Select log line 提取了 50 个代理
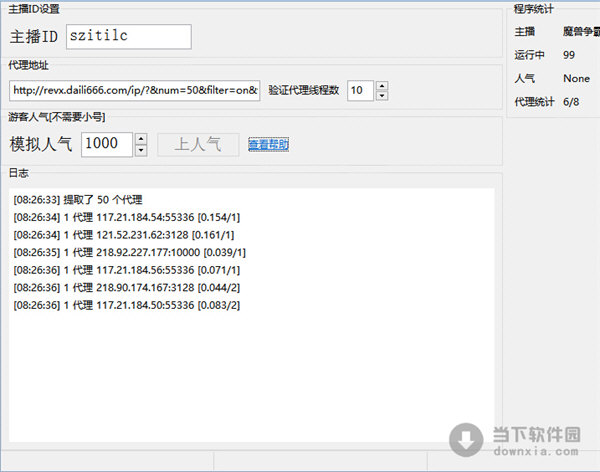This screenshot has height=472, width=600. [78, 199]
